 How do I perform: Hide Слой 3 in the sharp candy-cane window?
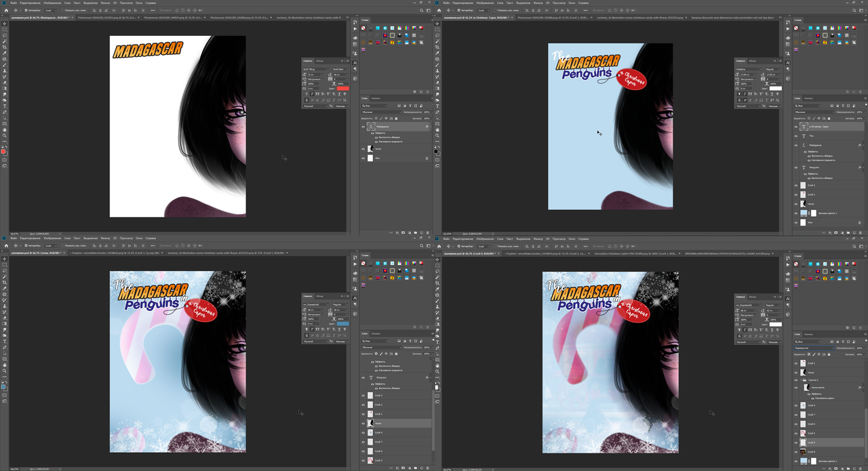(x=363, y=396)
